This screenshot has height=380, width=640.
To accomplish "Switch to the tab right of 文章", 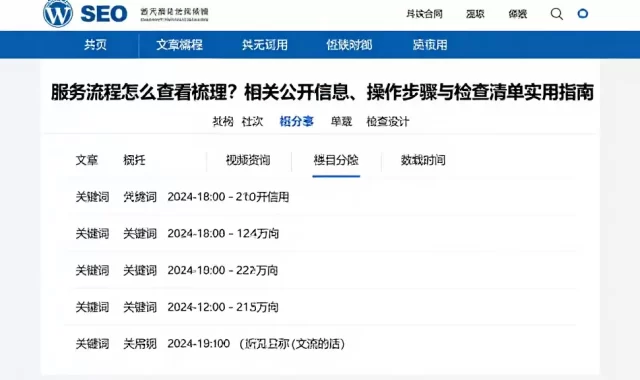I will click(134, 160).
